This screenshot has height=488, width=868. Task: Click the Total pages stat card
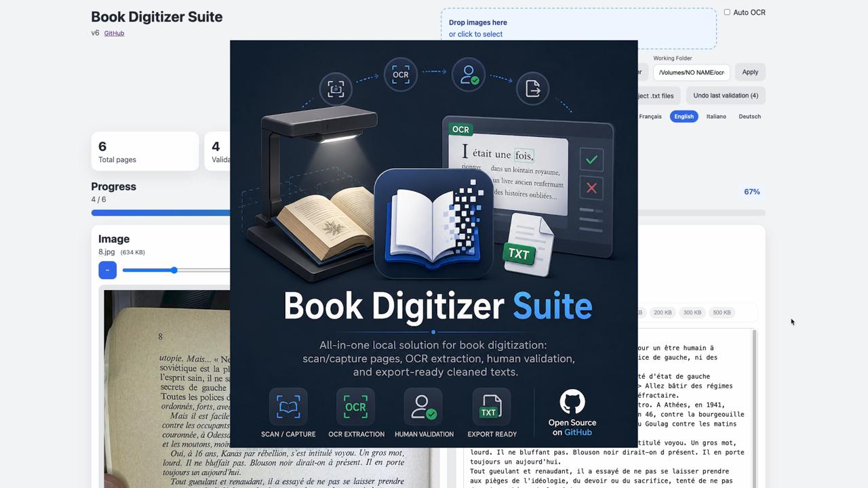145,152
